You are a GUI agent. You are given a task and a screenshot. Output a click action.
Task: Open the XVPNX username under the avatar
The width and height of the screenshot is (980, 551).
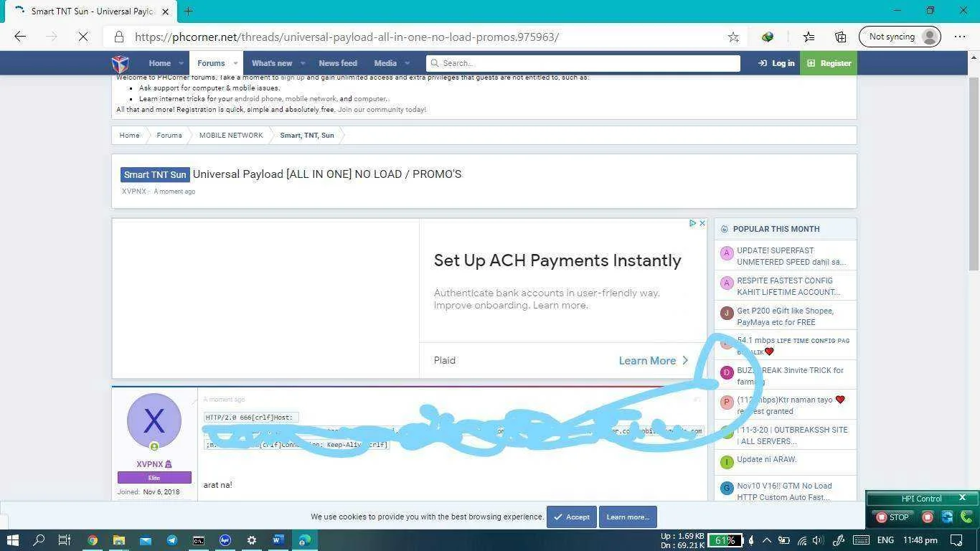pyautogui.click(x=151, y=464)
